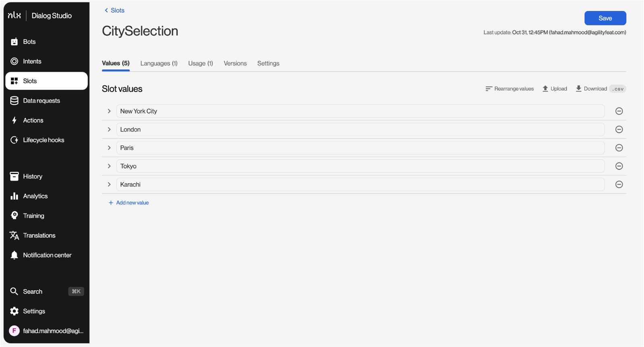Image resolution: width=644 pixels, height=347 pixels.
Task: Click the Karachi value text field
Action: tap(360, 185)
